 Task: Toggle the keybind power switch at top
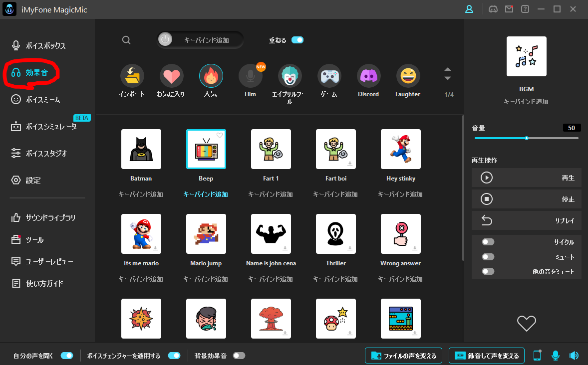tap(165, 40)
